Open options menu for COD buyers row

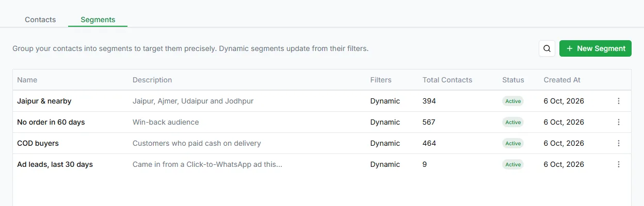pos(619,143)
